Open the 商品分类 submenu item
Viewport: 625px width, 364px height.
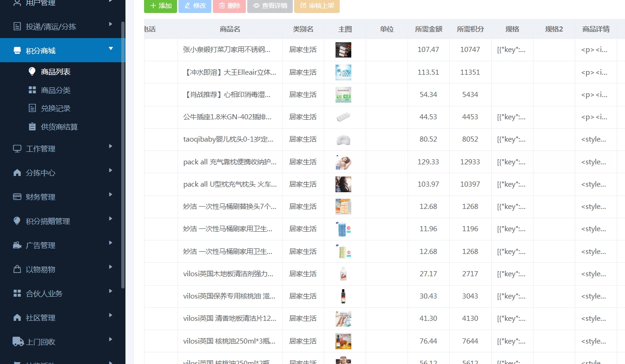click(x=55, y=90)
